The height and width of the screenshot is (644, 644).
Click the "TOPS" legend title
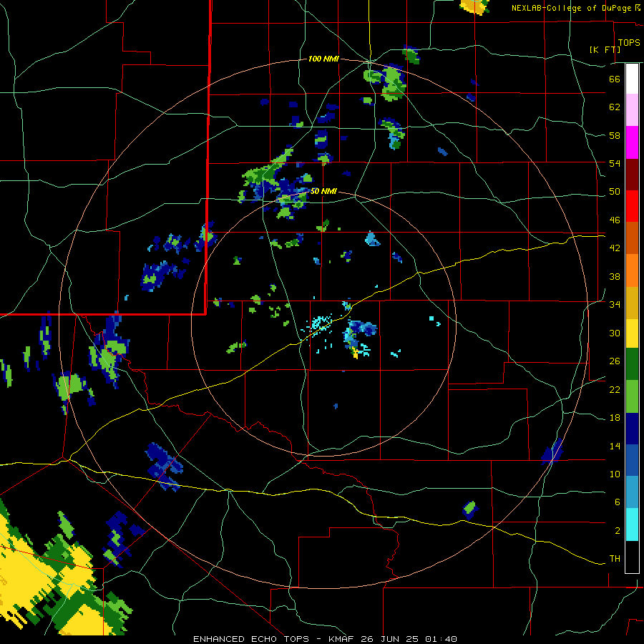(x=629, y=43)
